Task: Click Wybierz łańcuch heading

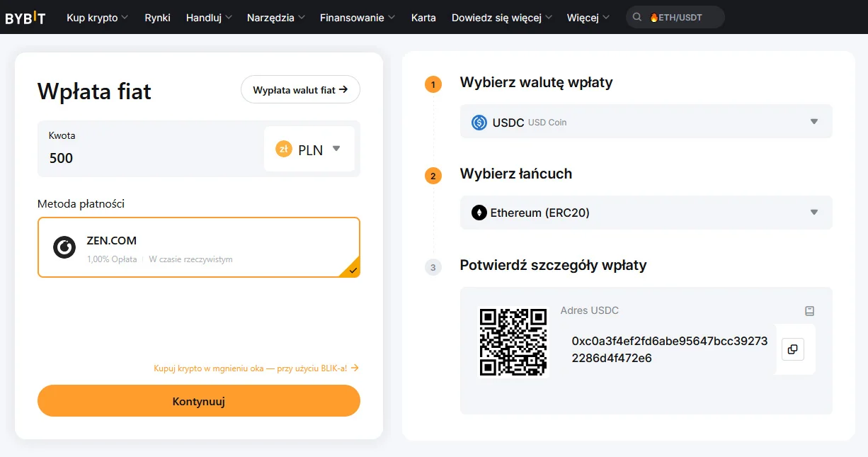Action: pos(516,174)
